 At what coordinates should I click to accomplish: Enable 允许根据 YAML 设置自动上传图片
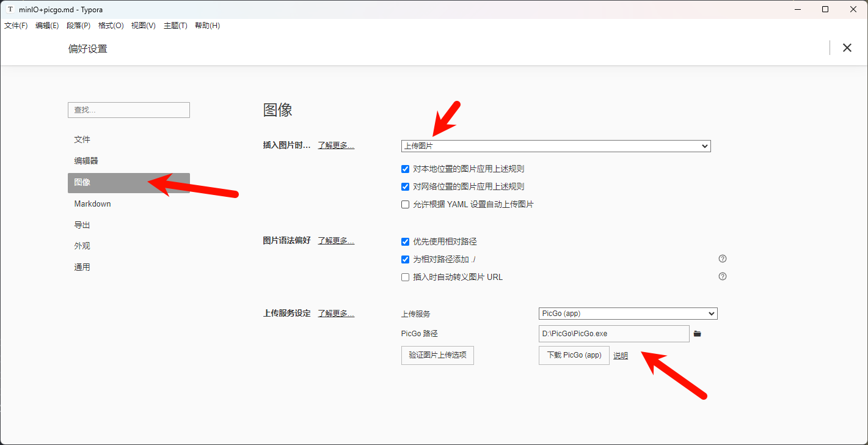point(405,205)
